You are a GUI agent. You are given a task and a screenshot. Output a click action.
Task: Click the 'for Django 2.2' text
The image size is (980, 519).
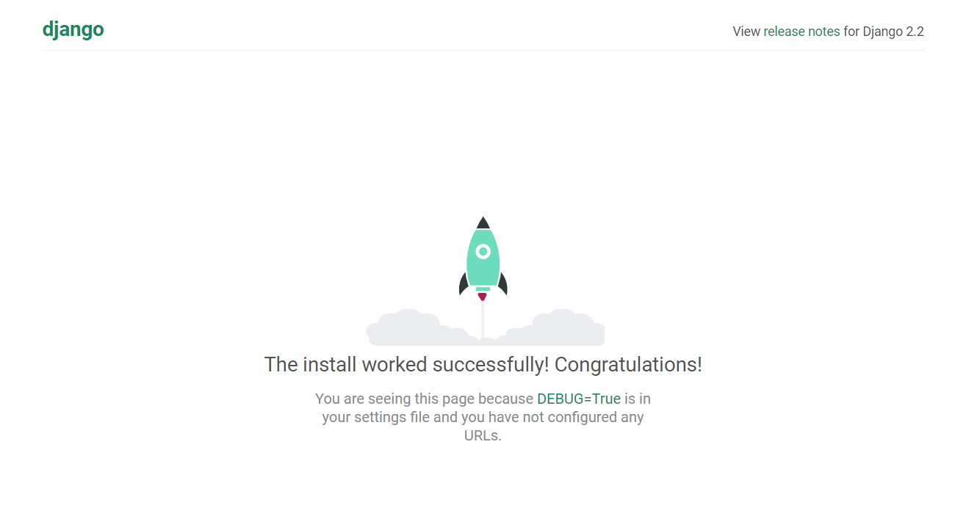click(x=884, y=32)
